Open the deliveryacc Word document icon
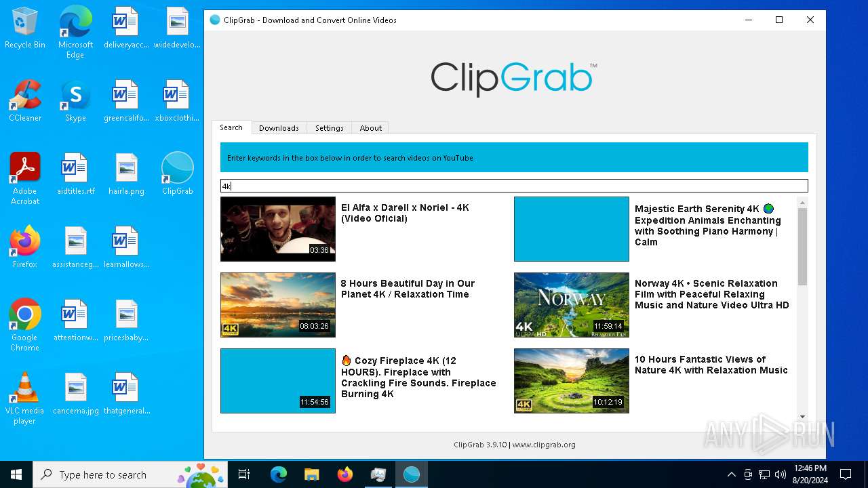This screenshot has height=488, width=868. (x=126, y=28)
